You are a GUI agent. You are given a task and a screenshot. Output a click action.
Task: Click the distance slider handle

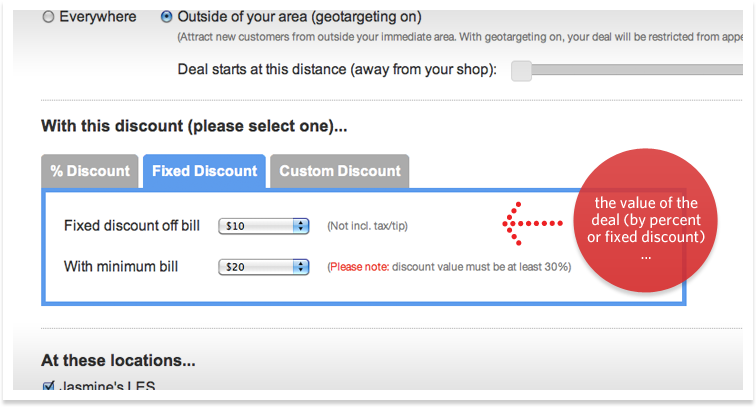[x=521, y=70]
